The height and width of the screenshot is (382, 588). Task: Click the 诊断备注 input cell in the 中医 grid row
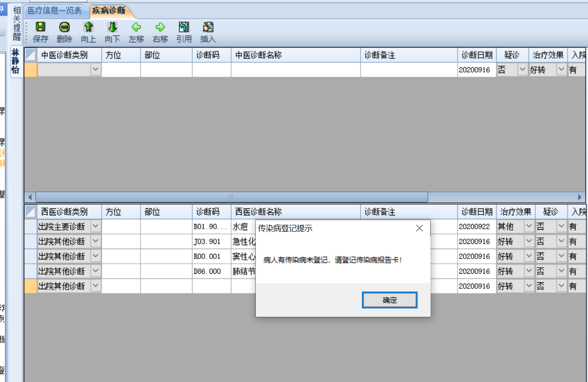coord(409,69)
